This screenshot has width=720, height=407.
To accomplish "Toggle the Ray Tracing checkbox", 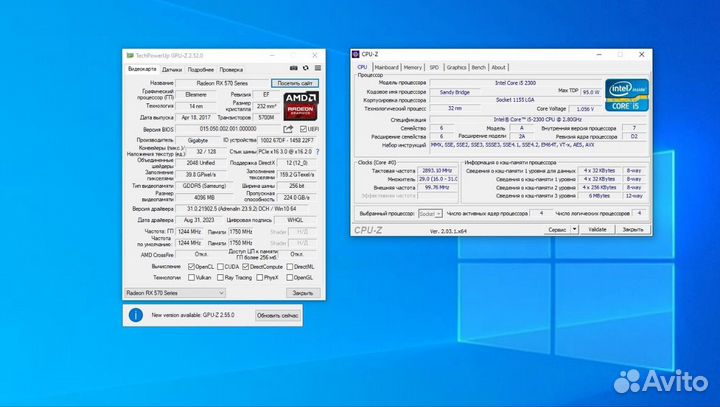I will pos(220,277).
